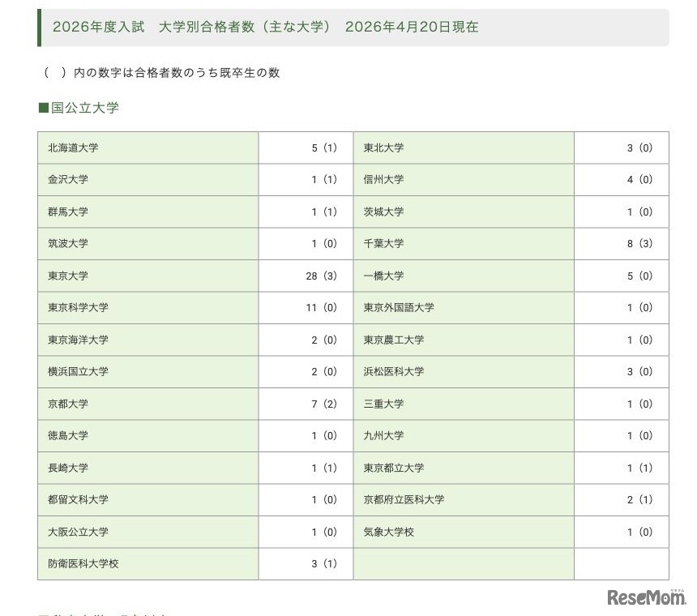Viewport: 697px width, 616px height.
Task: Select the 長崎大学 cell
Action: pos(148,468)
